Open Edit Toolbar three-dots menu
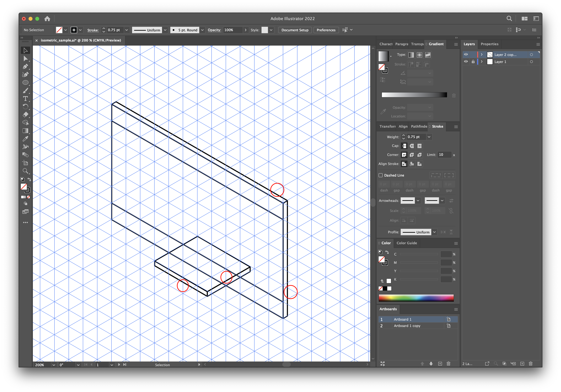 tap(25, 223)
